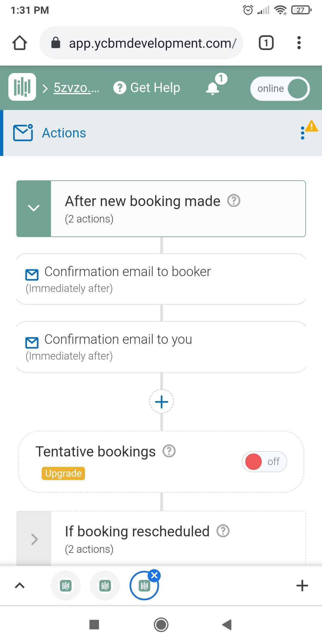Go to browser home page icon
This screenshot has width=322, height=644.
tap(20, 43)
